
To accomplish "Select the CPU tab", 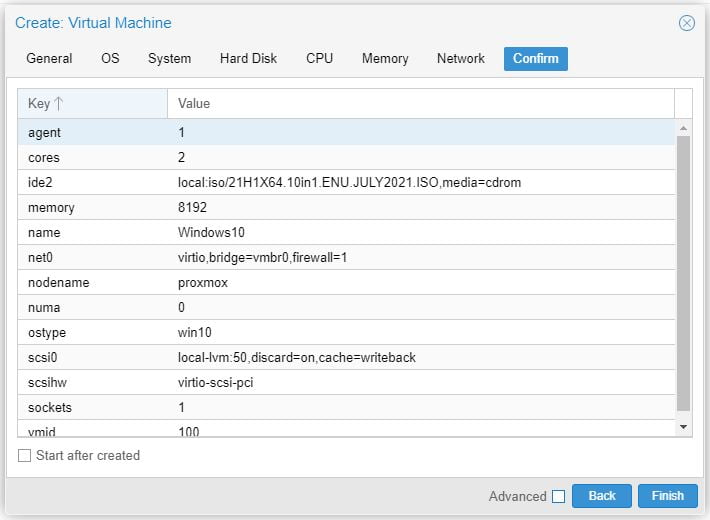I will click(319, 59).
